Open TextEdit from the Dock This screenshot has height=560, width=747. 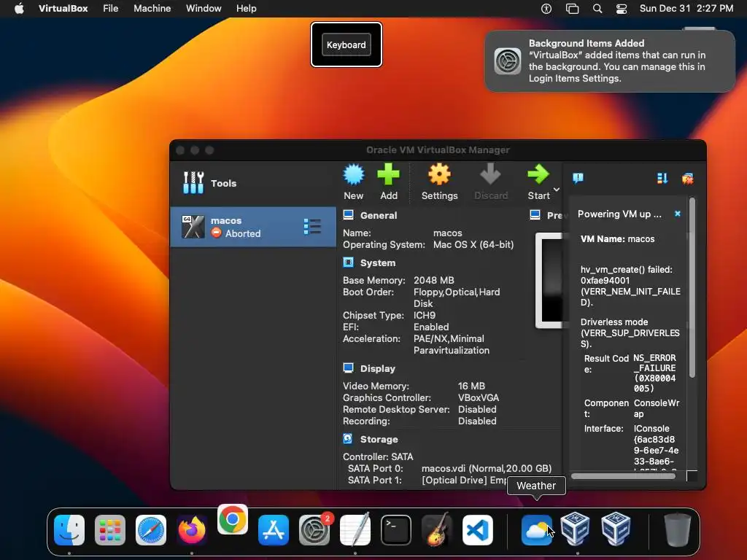pyautogui.click(x=355, y=530)
